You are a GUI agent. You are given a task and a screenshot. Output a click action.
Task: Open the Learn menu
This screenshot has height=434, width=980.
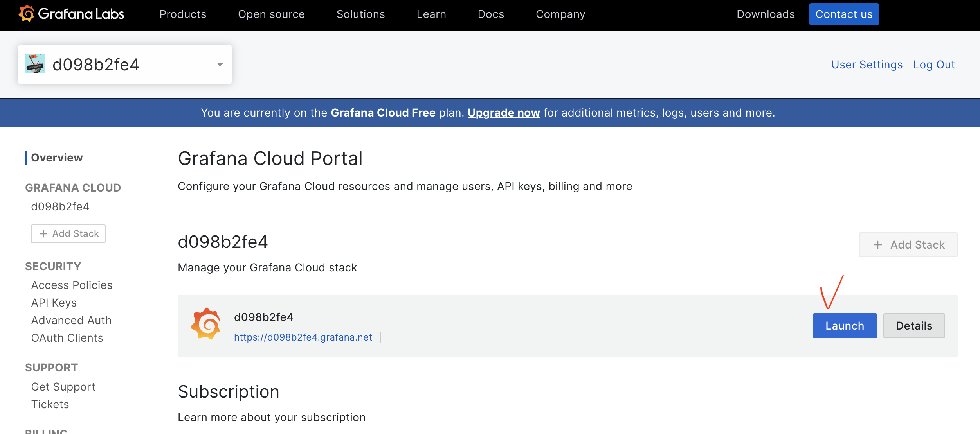coord(431,14)
